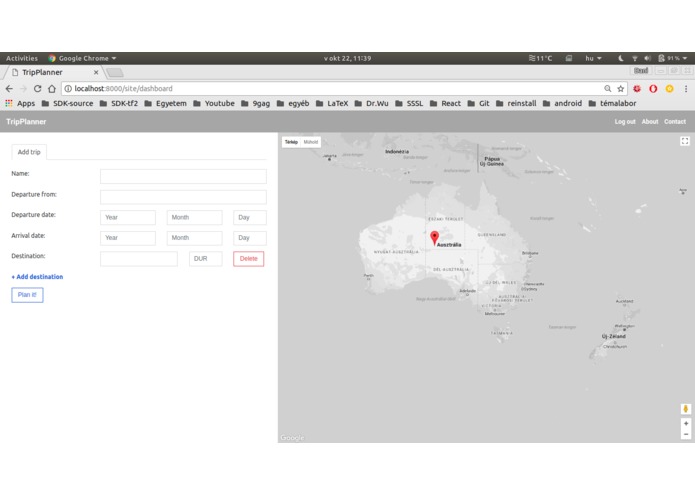Click the red marker on Ausztrália
The image size is (695, 494).
pos(434,237)
